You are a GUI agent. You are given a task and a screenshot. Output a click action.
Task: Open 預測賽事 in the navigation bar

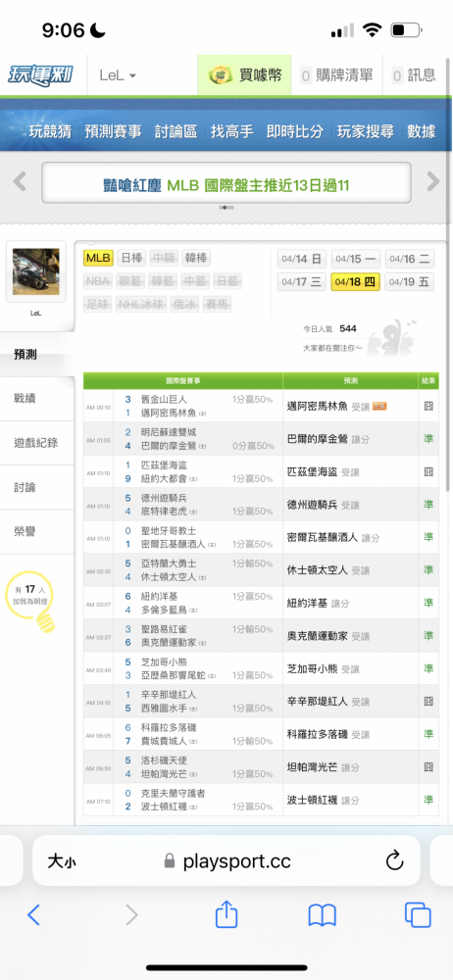click(114, 131)
